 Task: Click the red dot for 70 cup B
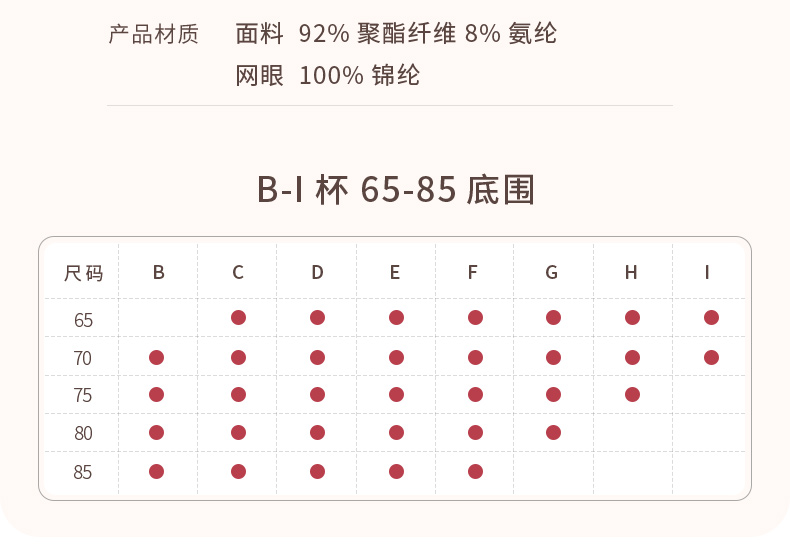(x=156, y=357)
